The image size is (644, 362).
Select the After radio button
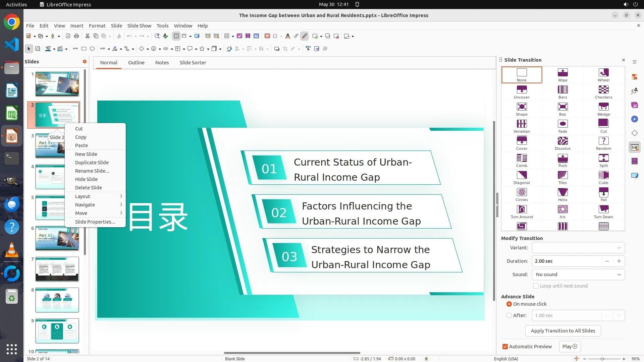(x=509, y=315)
